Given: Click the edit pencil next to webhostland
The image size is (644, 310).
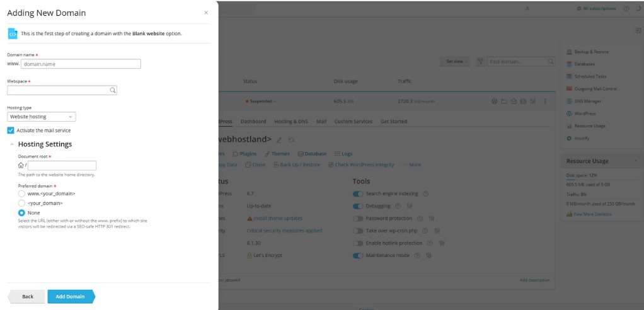Looking at the screenshot, I should tap(279, 140).
